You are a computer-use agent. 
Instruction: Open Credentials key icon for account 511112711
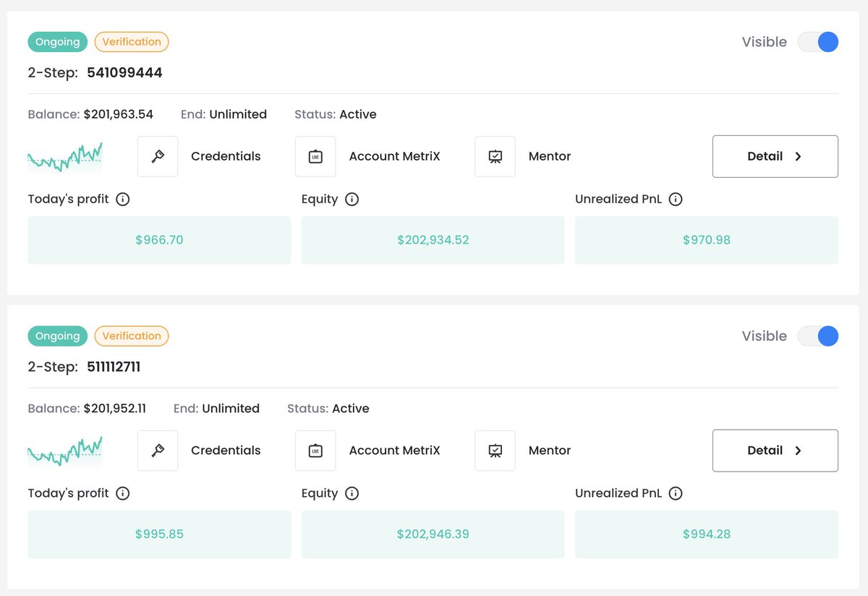pos(158,451)
